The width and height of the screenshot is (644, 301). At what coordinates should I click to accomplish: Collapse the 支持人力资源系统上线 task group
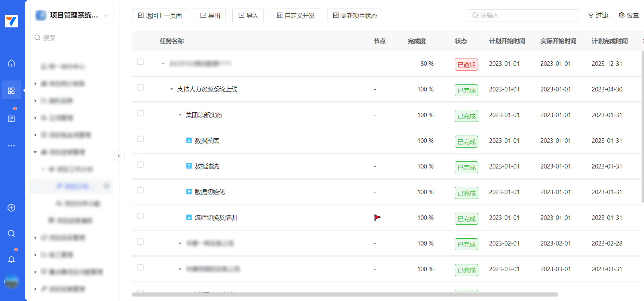[172, 89]
